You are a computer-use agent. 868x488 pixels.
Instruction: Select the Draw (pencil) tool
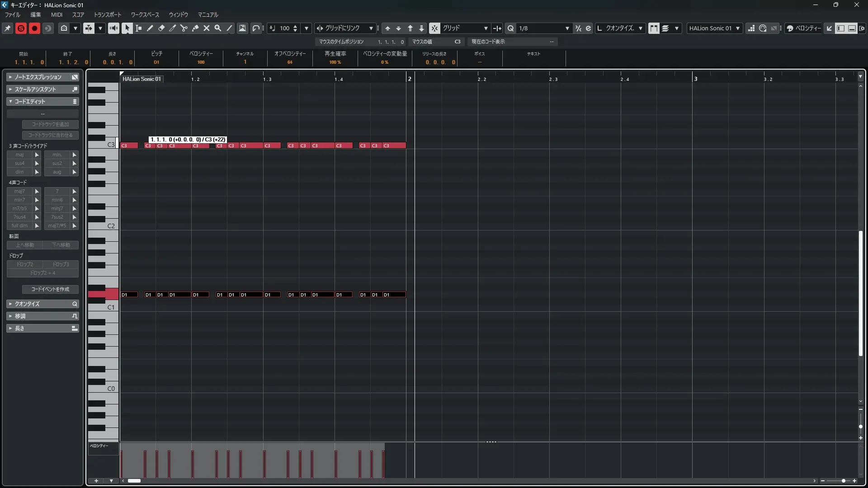tap(150, 28)
